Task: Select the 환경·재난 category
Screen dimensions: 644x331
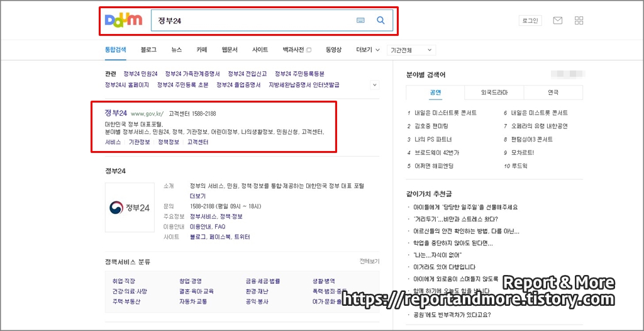Action: (x=257, y=291)
